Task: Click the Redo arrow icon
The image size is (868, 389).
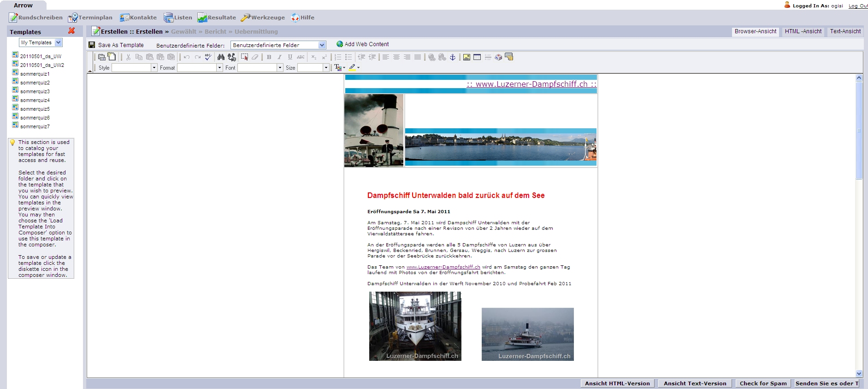Action: click(x=198, y=57)
